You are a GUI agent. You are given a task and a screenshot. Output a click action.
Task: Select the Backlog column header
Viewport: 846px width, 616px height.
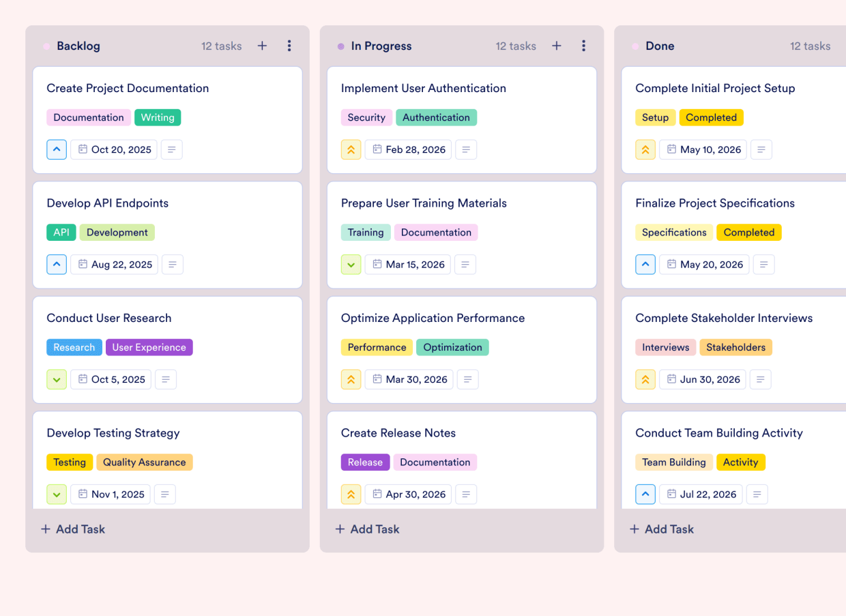click(x=78, y=46)
